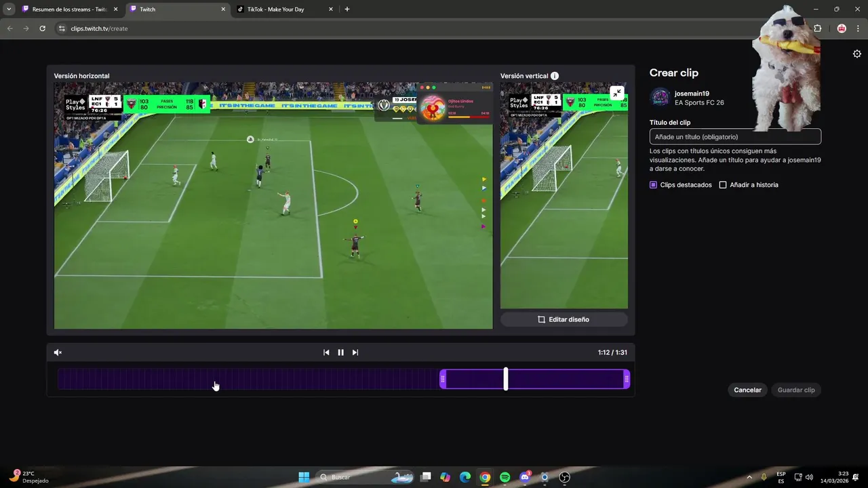Open Spotify from the taskbar
Image resolution: width=868 pixels, height=488 pixels.
pyautogui.click(x=505, y=477)
